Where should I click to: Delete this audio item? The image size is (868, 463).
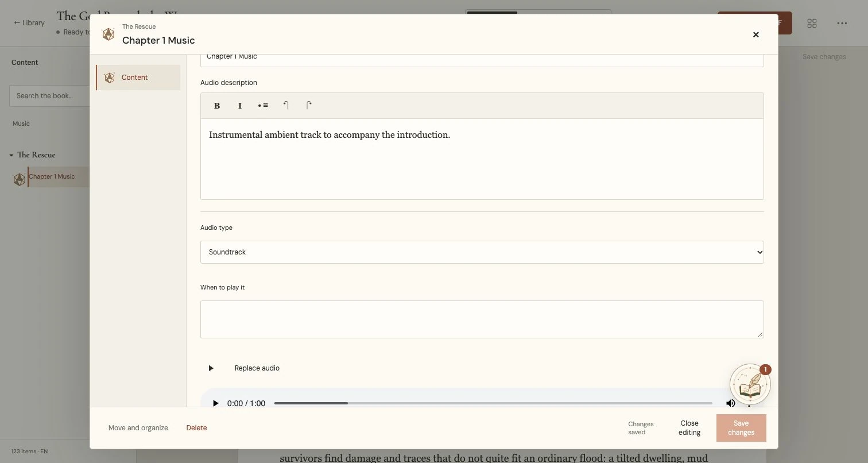coord(196,428)
